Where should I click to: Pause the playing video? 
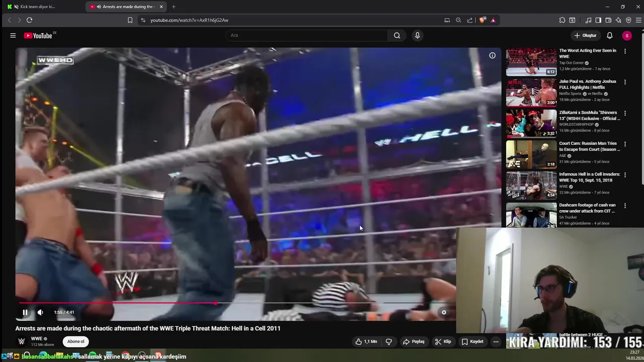coord(25,312)
